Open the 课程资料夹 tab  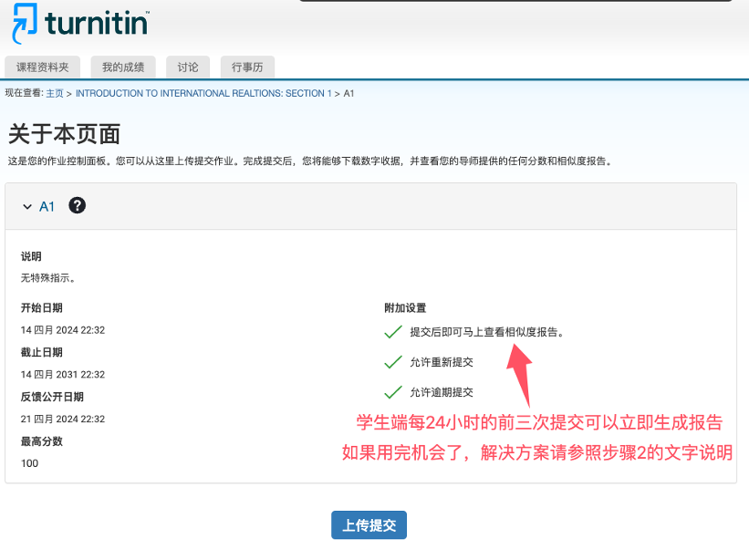[x=43, y=67]
